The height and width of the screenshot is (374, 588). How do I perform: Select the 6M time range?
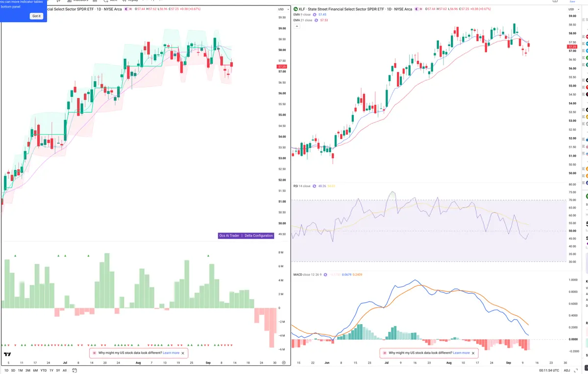35,371
